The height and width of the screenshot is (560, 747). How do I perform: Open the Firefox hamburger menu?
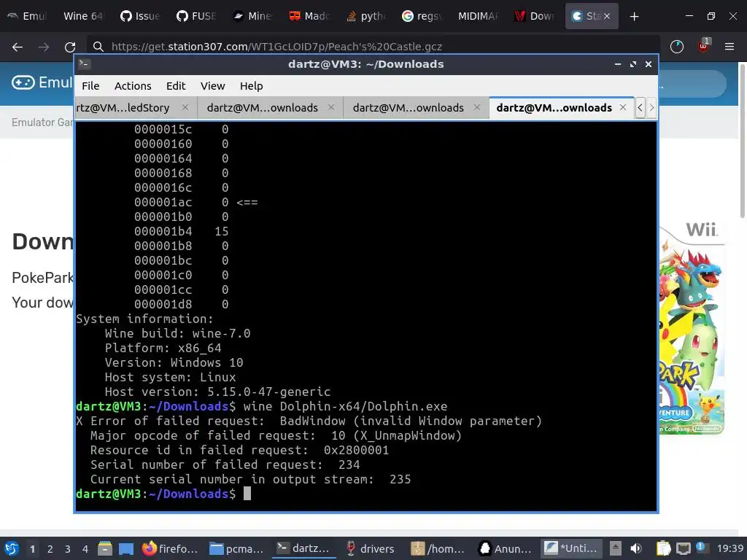[x=729, y=46]
